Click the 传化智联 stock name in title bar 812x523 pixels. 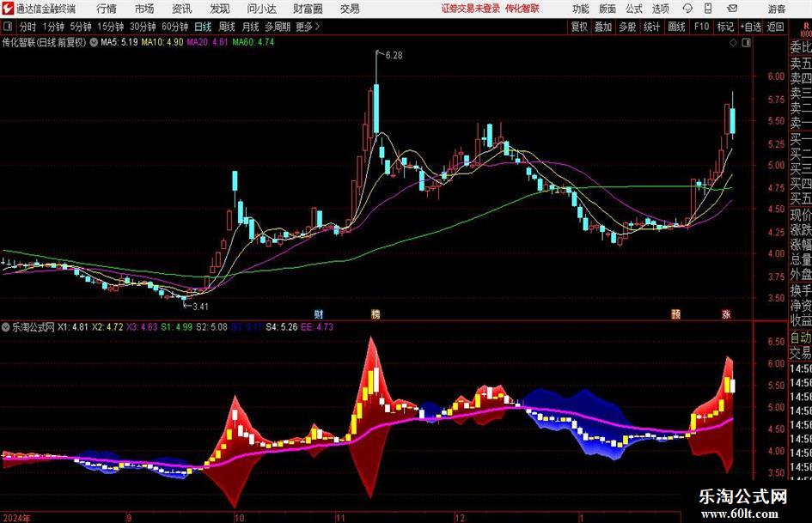[x=522, y=9]
